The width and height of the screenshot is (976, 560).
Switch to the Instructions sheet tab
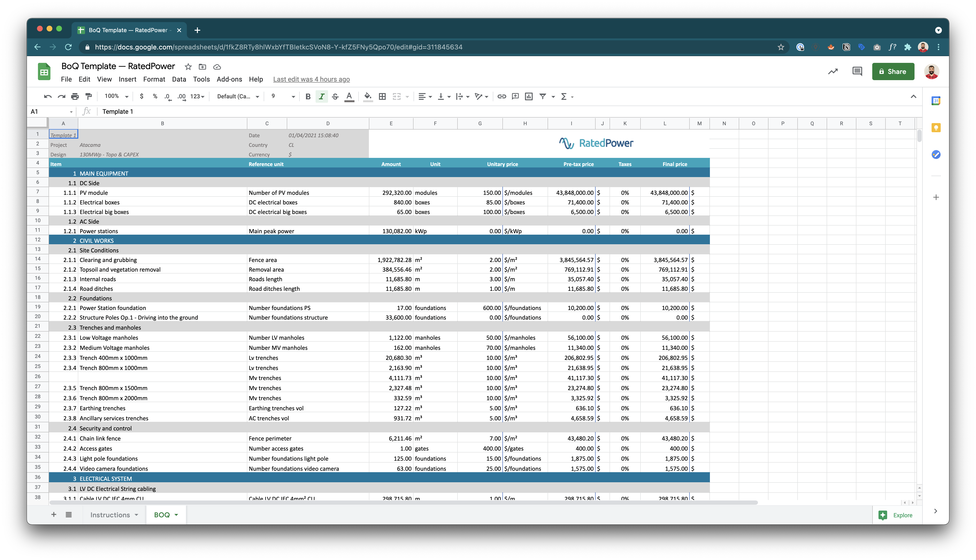[x=110, y=515]
